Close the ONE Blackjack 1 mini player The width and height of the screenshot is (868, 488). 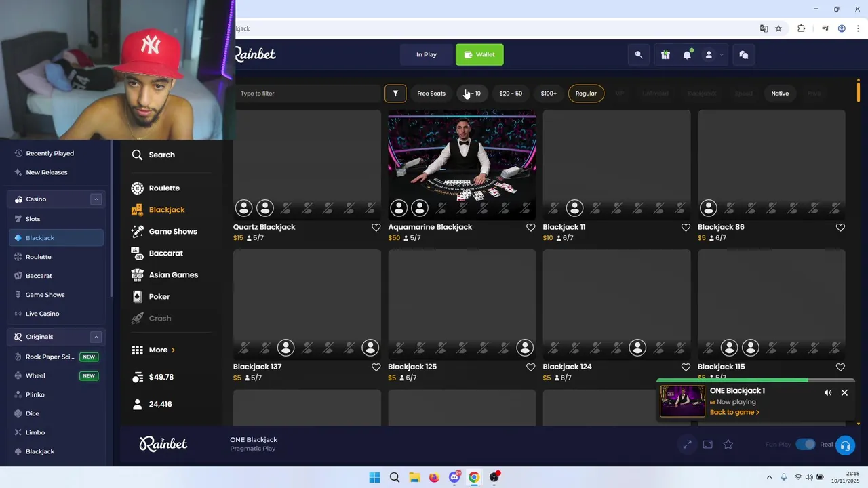tap(844, 392)
